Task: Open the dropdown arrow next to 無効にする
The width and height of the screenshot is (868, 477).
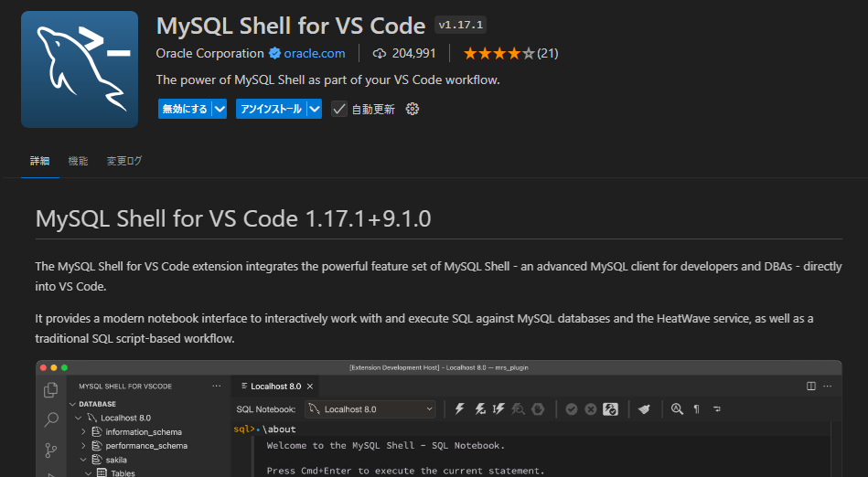Action: [x=220, y=109]
